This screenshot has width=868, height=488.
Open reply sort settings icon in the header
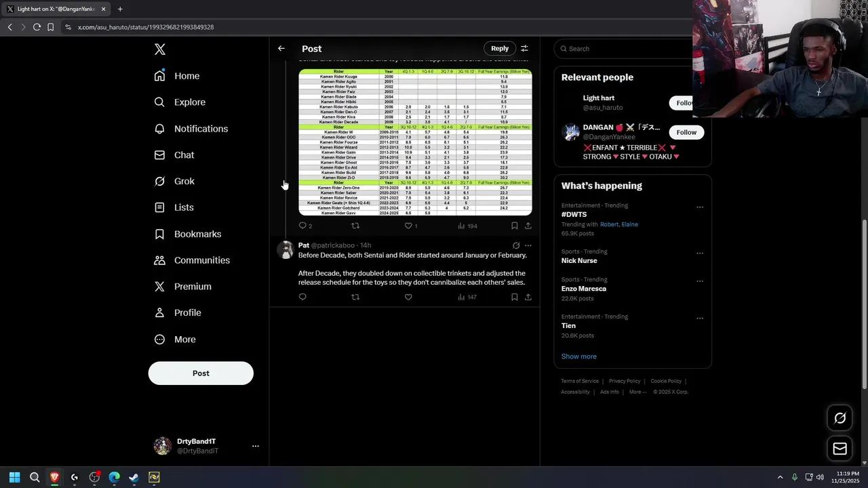click(x=524, y=49)
